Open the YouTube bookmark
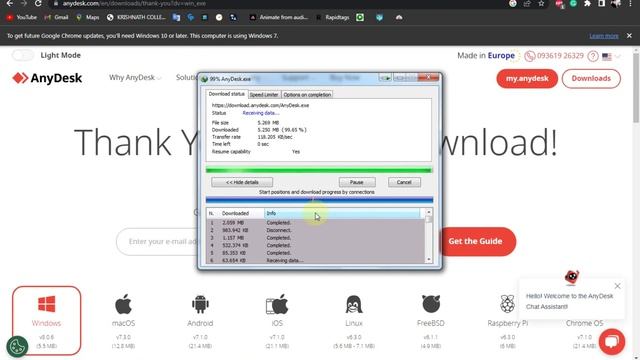This screenshot has height=360, width=640. 22,18
